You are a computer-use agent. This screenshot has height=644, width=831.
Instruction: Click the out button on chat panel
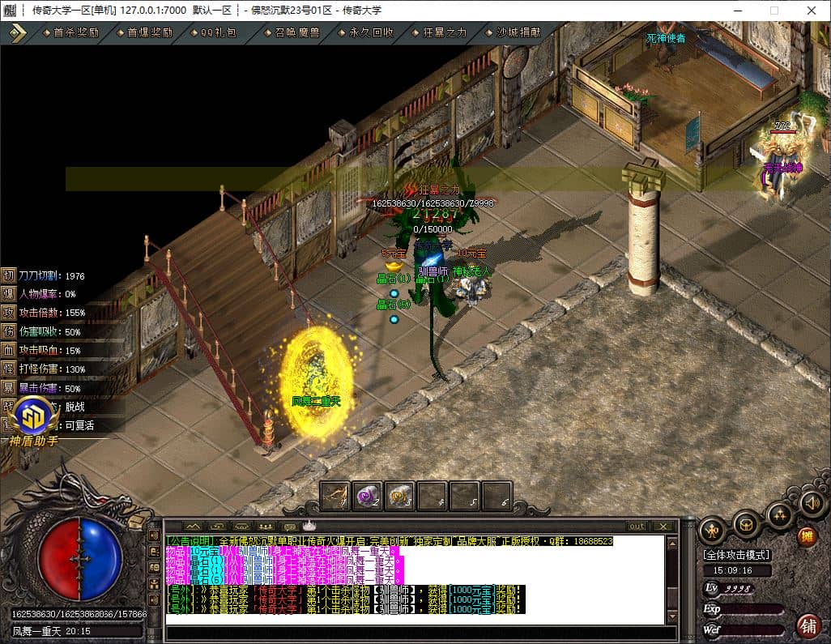pos(637,527)
